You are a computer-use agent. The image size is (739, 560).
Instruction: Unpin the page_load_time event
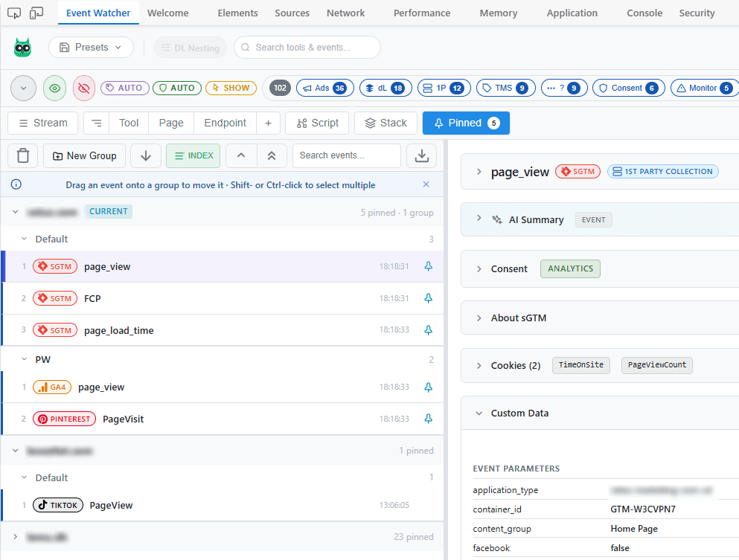coord(429,330)
